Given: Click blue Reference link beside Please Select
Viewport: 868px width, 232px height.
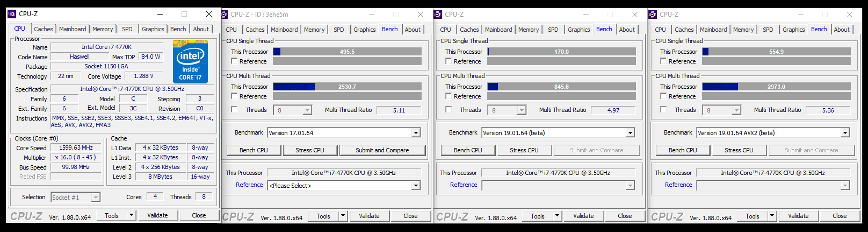Looking at the screenshot, I should (249, 185).
